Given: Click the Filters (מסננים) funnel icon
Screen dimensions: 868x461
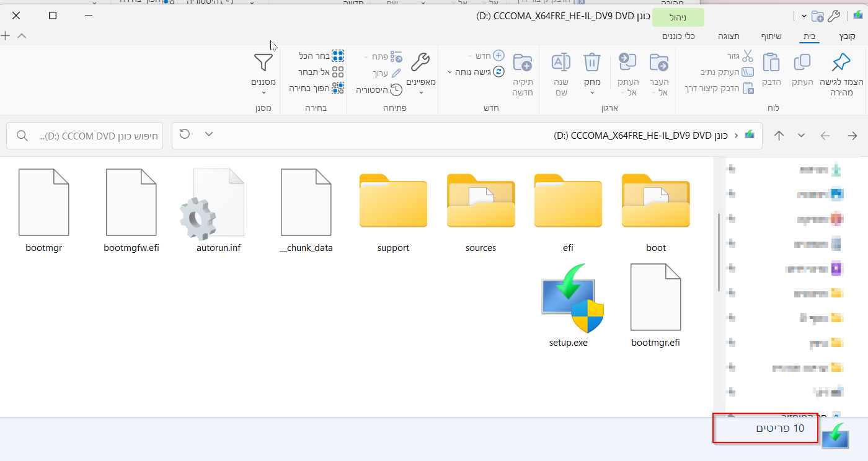Looking at the screenshot, I should click(263, 63).
